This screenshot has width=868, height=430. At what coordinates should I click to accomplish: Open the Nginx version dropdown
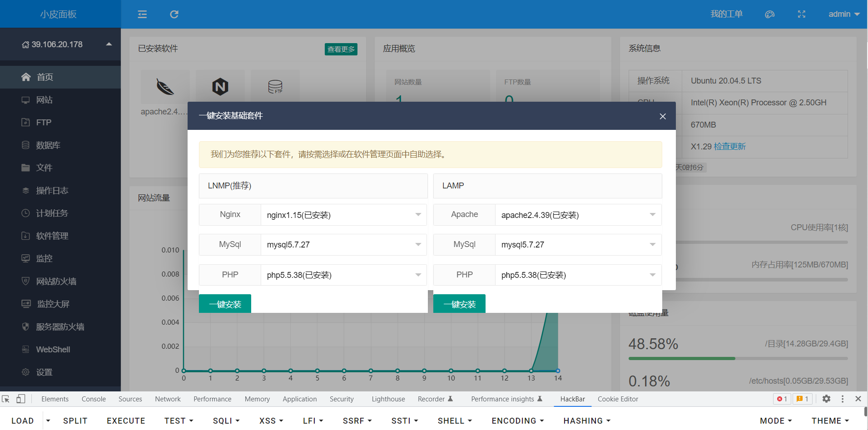pos(344,215)
